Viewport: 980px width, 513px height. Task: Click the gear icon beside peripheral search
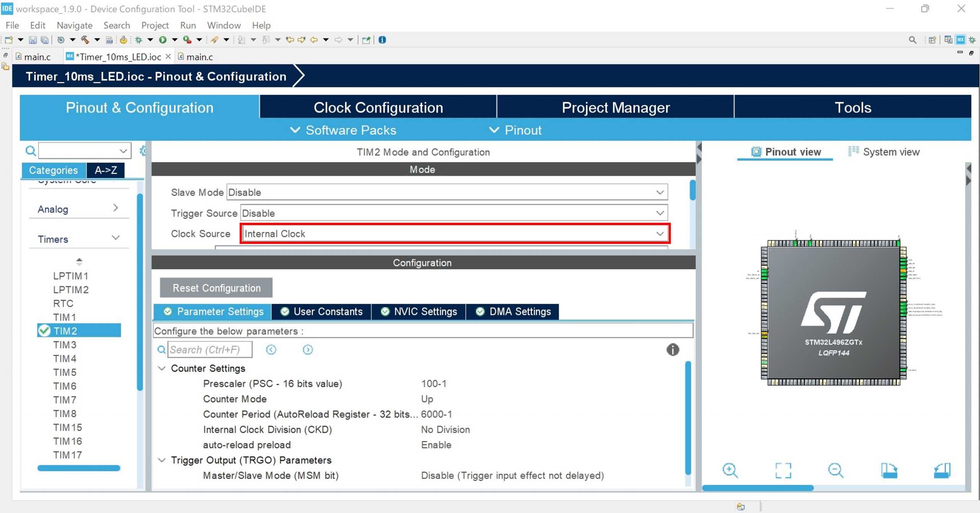[x=143, y=151]
